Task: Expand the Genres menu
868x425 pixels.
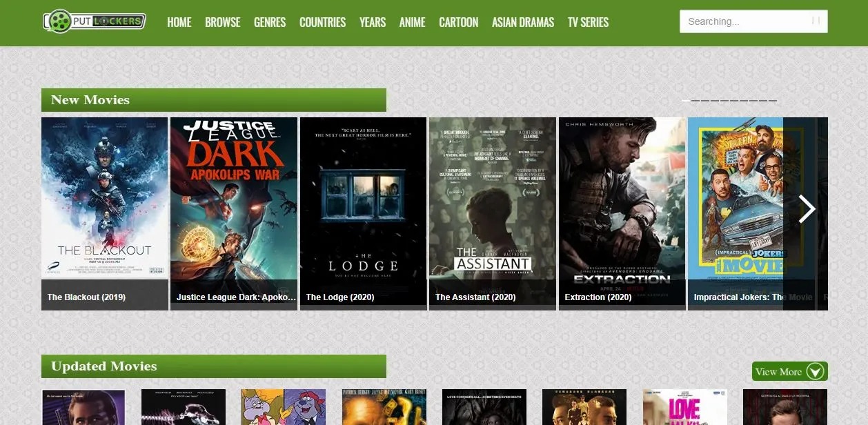Action: tap(269, 22)
